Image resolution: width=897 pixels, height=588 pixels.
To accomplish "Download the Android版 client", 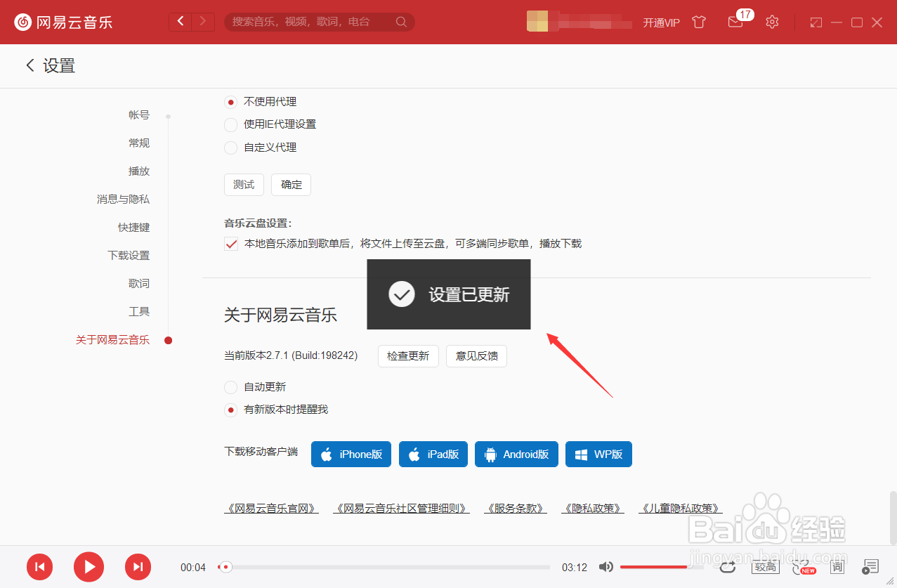I will pos(516,455).
